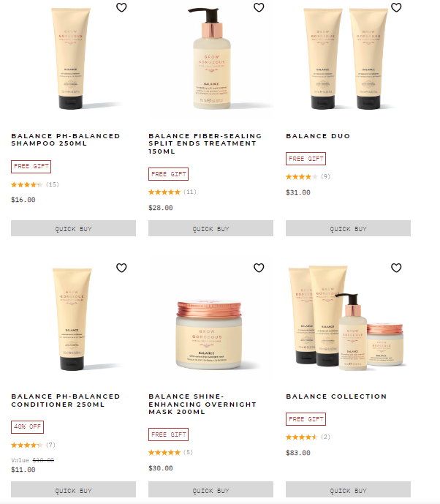Screen dimensions: 440x504
Task: Wishlist the pH-Balanced Conditioner heart
Action: pyautogui.click(x=121, y=268)
